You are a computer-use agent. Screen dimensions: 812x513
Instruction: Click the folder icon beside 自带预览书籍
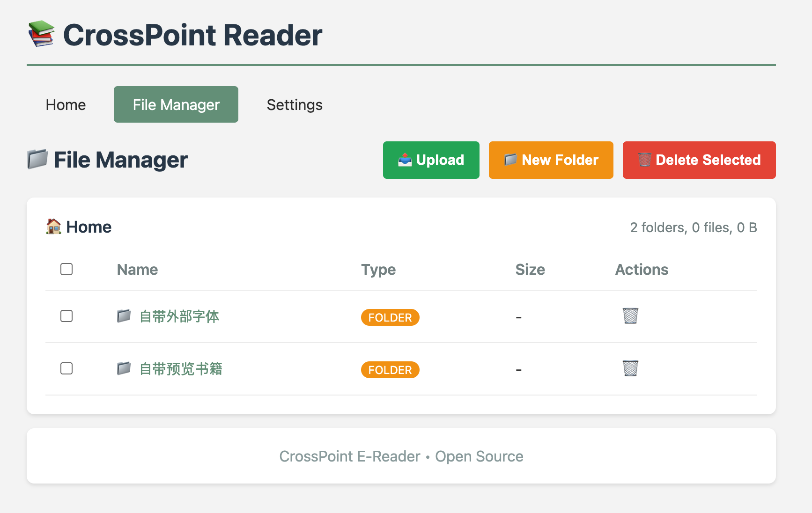[x=124, y=368]
